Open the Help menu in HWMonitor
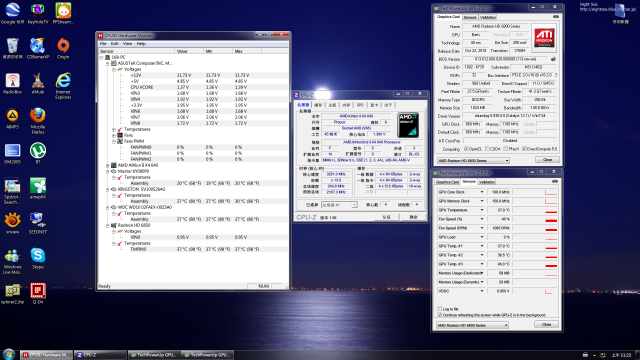The width and height of the screenshot is (640, 360). [141, 44]
